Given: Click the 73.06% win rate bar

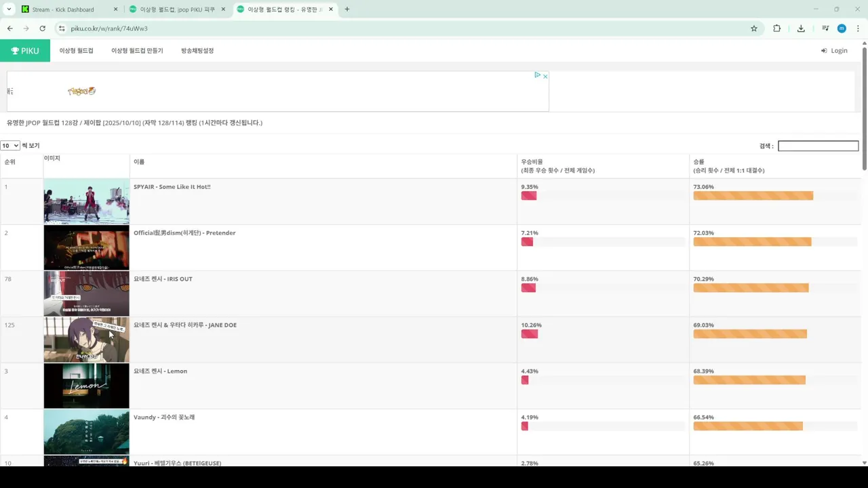Looking at the screenshot, I should (x=753, y=196).
